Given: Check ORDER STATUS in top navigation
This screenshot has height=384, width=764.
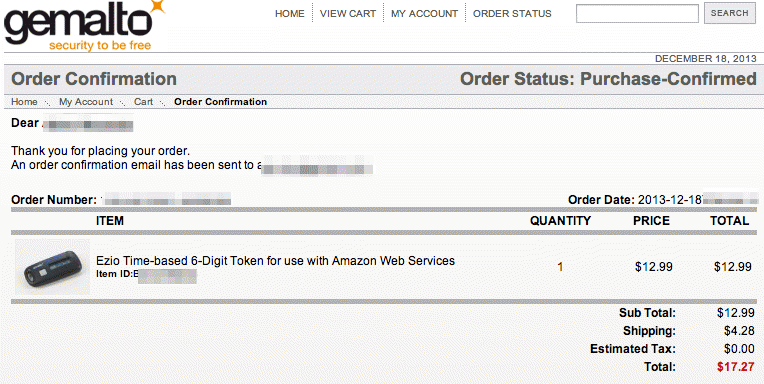Looking at the screenshot, I should tap(512, 14).
